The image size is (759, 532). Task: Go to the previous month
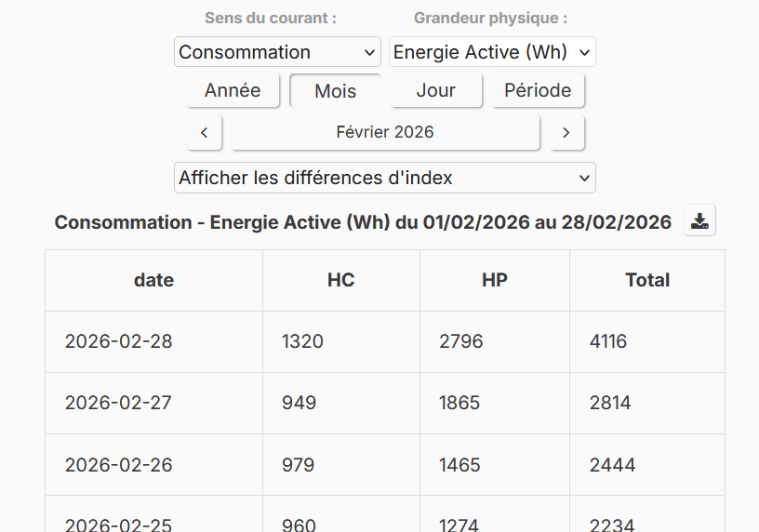point(204,132)
